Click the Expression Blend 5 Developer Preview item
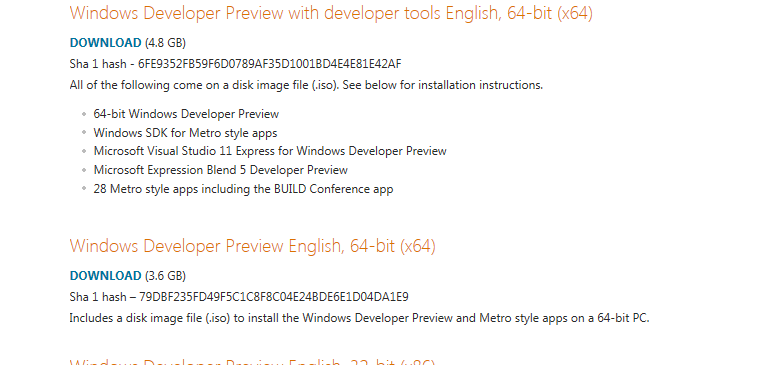This screenshot has height=365, width=759. pyautogui.click(x=221, y=170)
